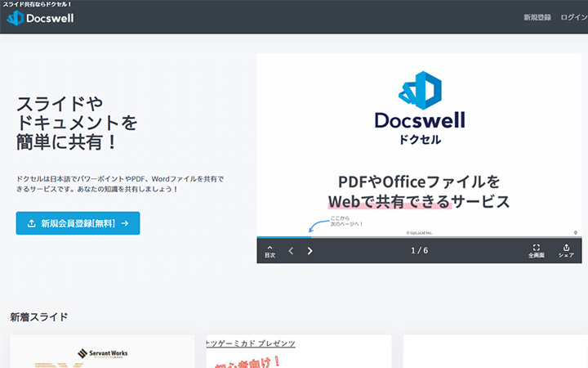
Task: Click the 新着スライド heading
Action: (39, 317)
